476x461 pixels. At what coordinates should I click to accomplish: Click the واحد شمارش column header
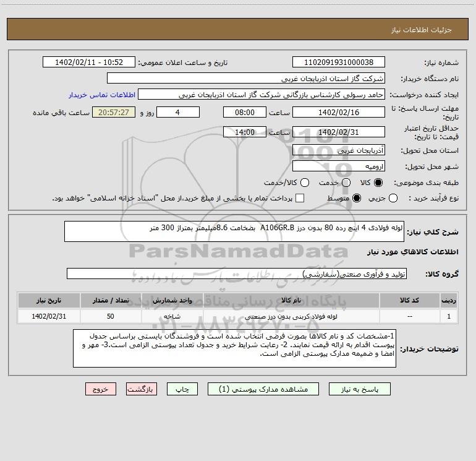click(x=172, y=300)
